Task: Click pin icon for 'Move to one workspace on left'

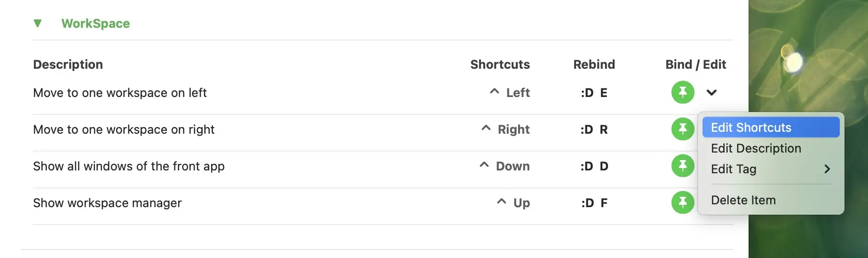Action: (x=683, y=92)
